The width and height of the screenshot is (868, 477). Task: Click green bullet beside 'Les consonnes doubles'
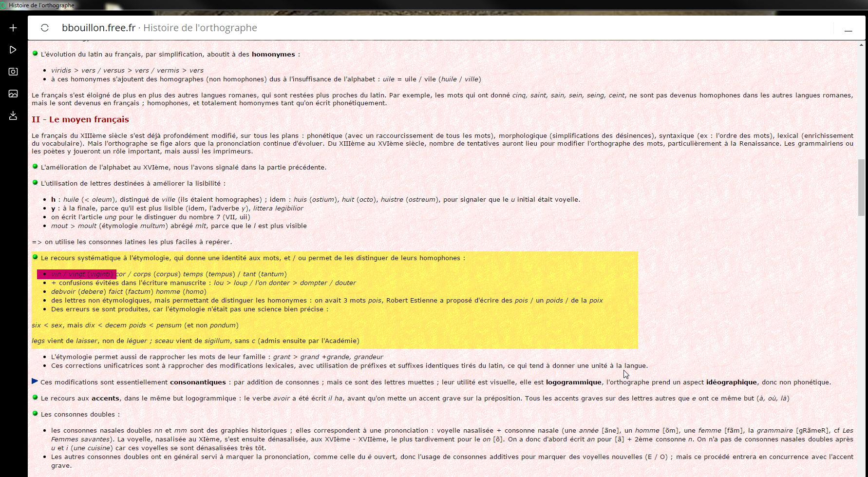pos(35,414)
